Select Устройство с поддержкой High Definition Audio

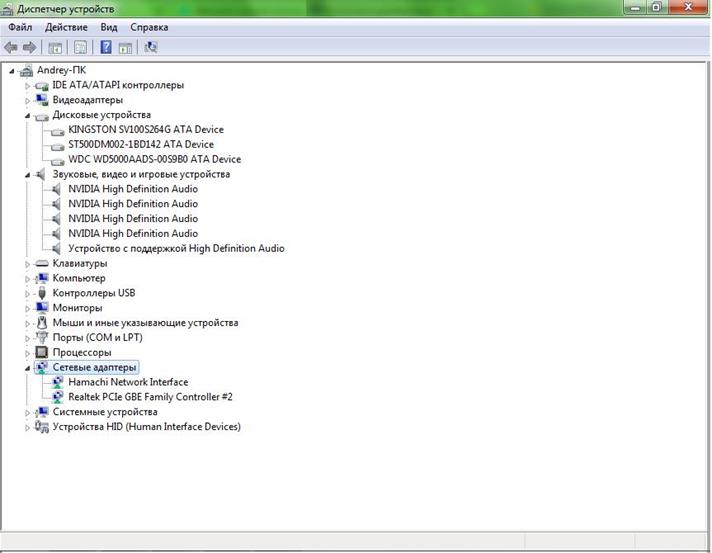tap(176, 248)
